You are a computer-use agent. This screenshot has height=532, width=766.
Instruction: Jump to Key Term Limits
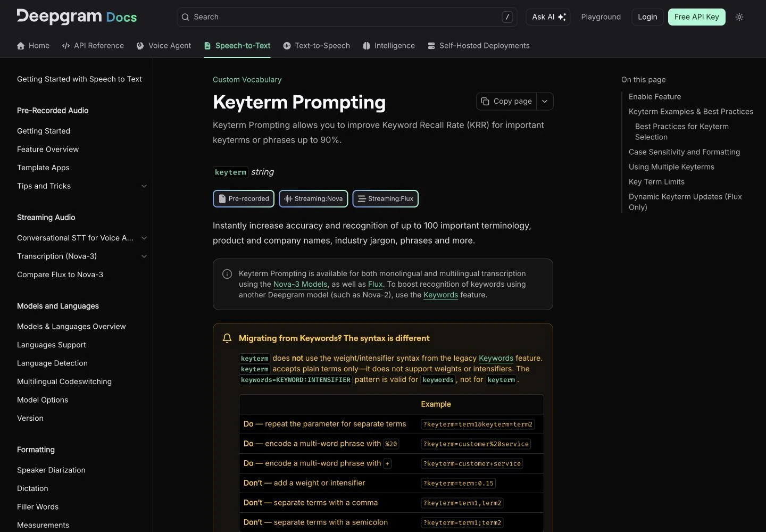click(656, 182)
